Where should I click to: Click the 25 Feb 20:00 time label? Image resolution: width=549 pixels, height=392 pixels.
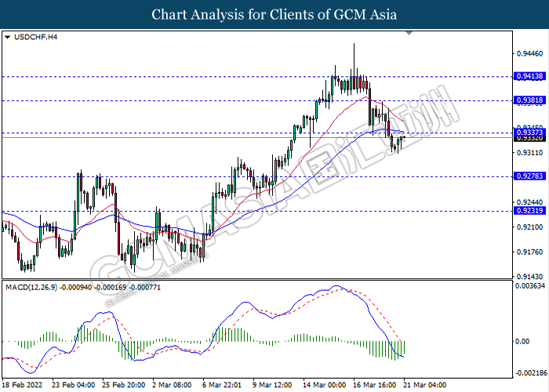click(124, 385)
